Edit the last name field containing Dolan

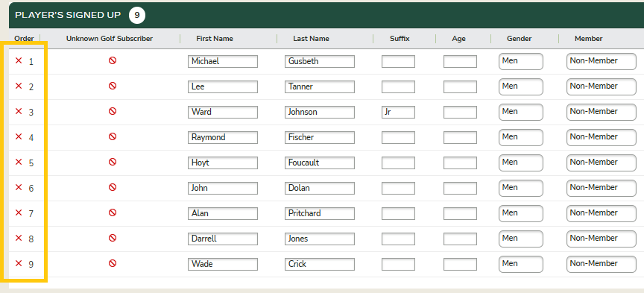(x=320, y=188)
